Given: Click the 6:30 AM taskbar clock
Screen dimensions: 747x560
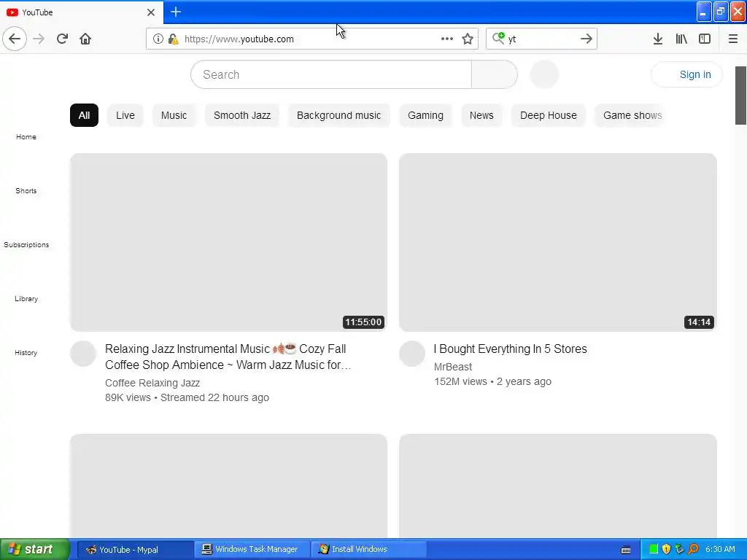Looking at the screenshot, I should (720, 549).
